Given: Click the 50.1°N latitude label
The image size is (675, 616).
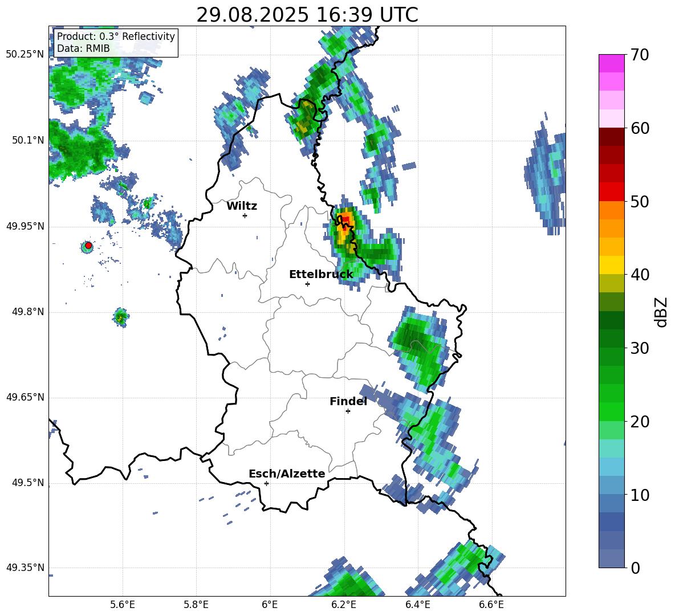Looking at the screenshot, I should [28, 140].
